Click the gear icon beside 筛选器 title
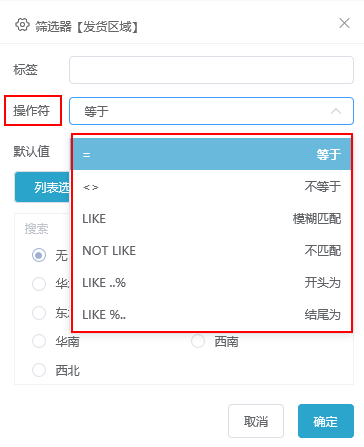Viewport: 364px width, 447px height. [22, 25]
